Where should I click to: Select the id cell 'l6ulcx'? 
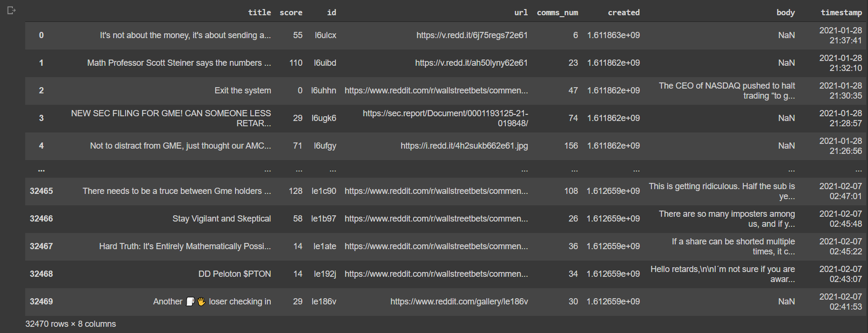point(325,35)
